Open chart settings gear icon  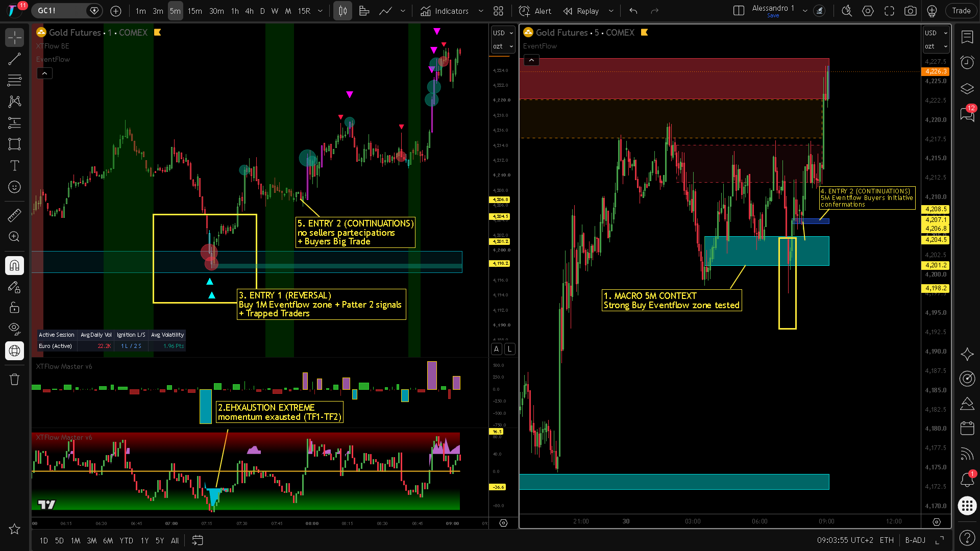coord(868,11)
